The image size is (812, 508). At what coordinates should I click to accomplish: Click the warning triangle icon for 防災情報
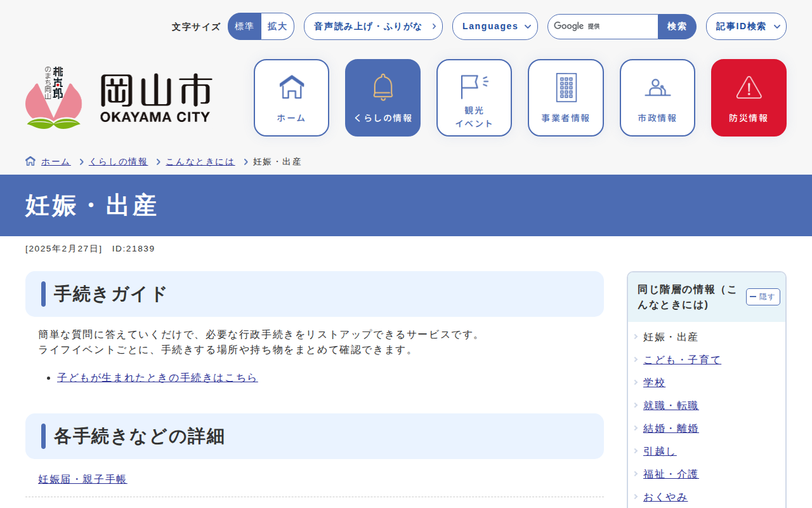click(x=749, y=87)
